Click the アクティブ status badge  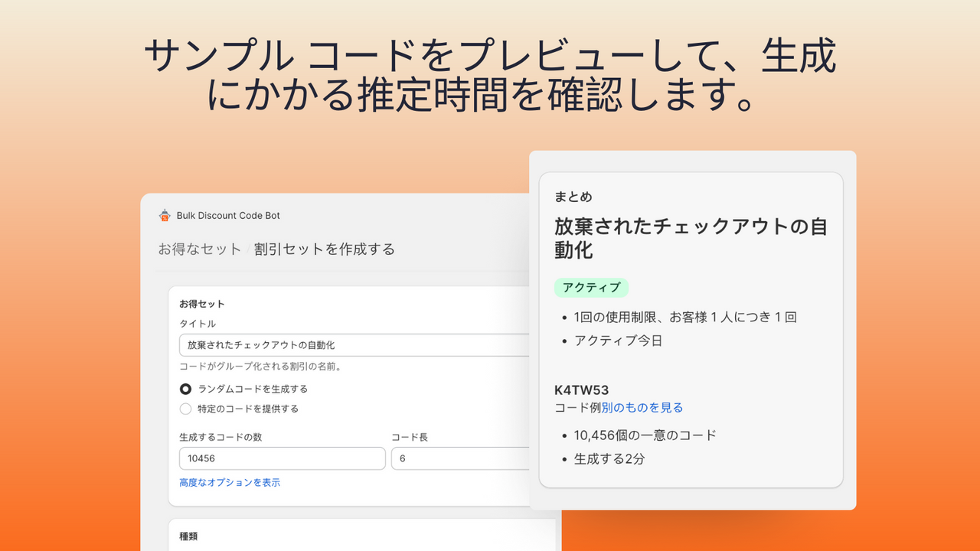591,288
